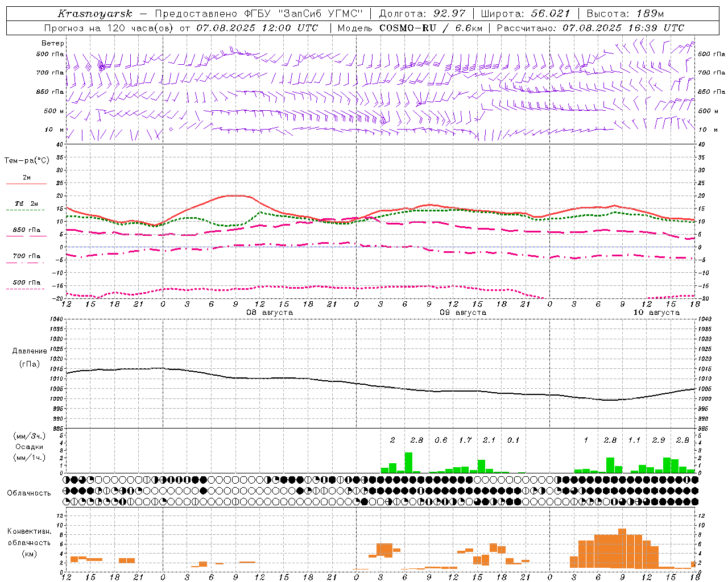Click the '08 августа' date label
This screenshot has width=728, height=582.
click(270, 313)
